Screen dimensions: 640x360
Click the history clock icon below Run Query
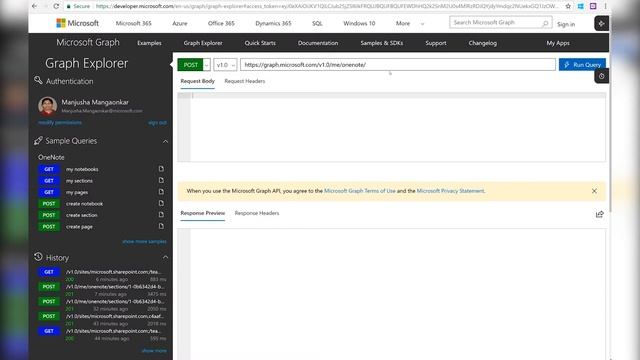(601, 76)
